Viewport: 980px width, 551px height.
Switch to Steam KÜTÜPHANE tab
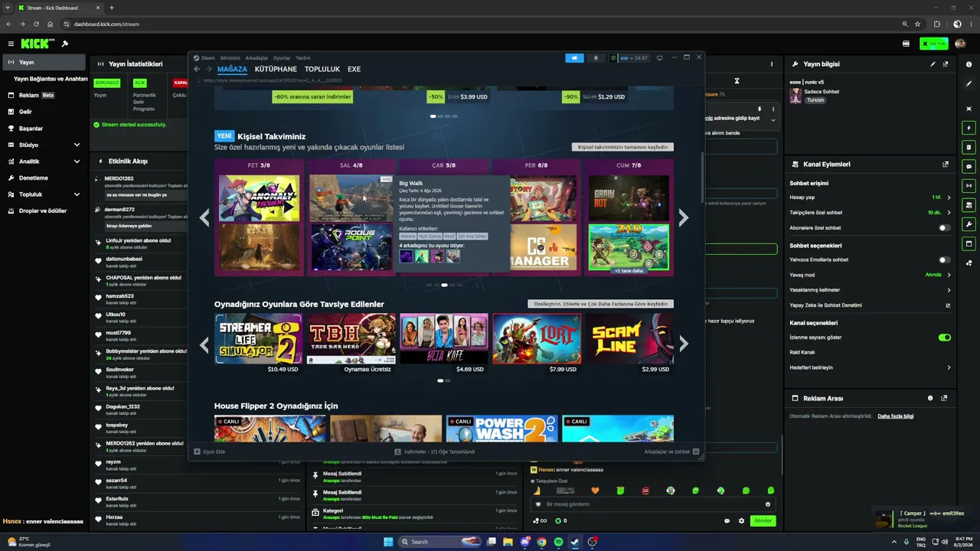tap(276, 69)
